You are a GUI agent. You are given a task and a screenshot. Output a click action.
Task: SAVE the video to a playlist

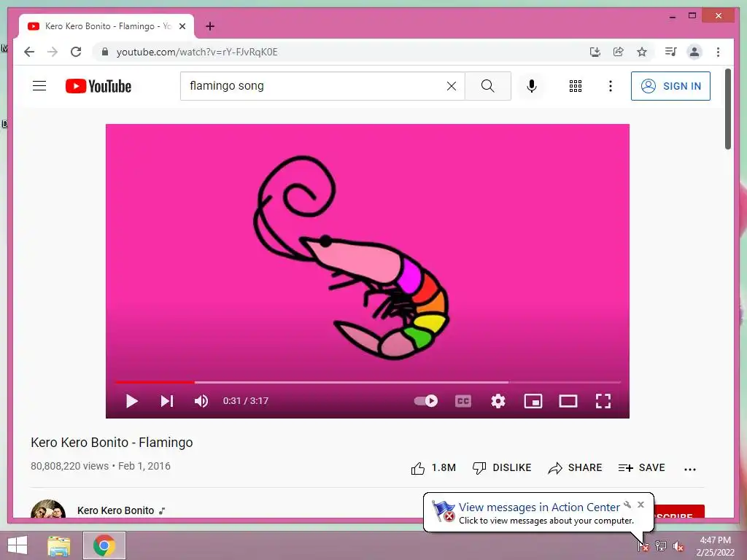tap(641, 468)
